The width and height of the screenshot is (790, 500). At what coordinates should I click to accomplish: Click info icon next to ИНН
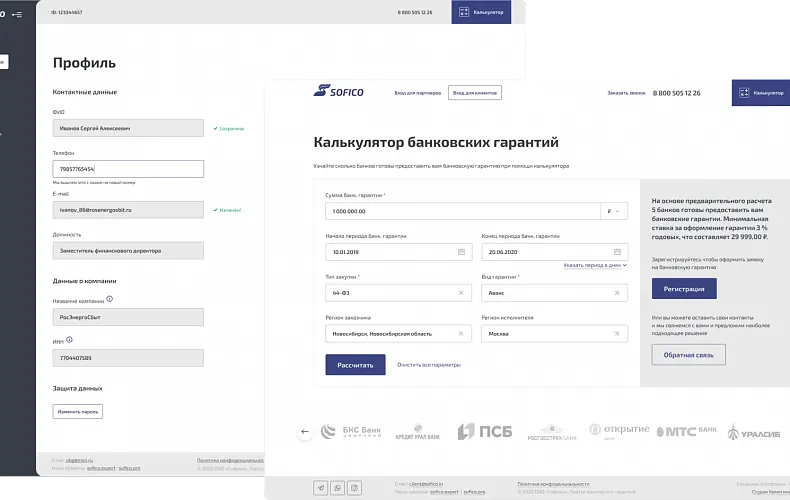click(x=70, y=340)
